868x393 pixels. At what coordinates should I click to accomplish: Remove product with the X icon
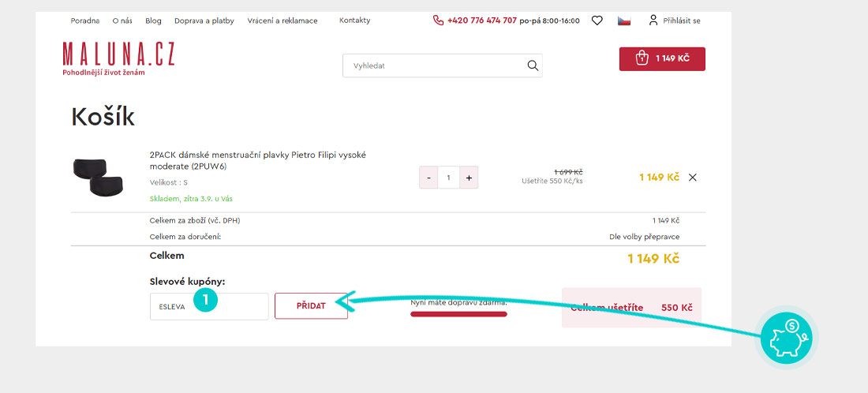pos(693,178)
